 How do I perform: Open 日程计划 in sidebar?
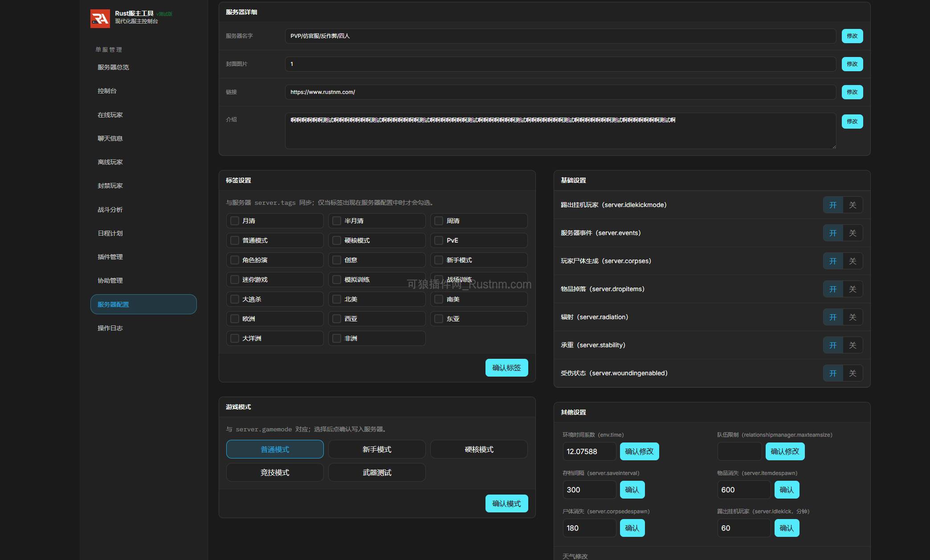[x=143, y=233]
